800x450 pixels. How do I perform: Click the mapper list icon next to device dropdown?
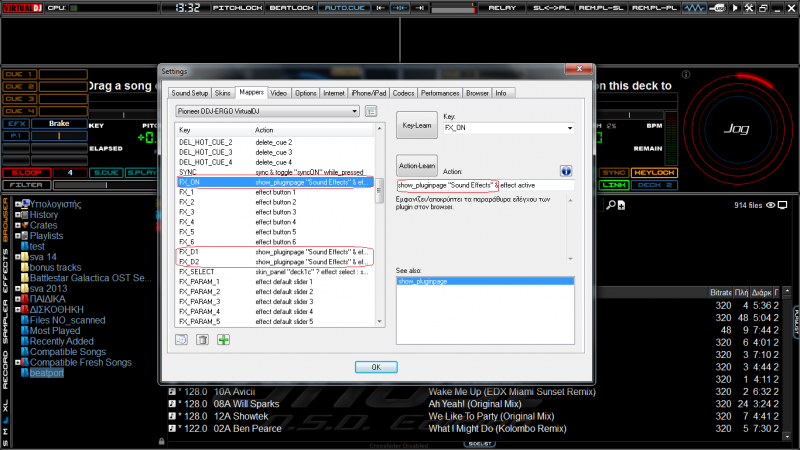(x=370, y=111)
